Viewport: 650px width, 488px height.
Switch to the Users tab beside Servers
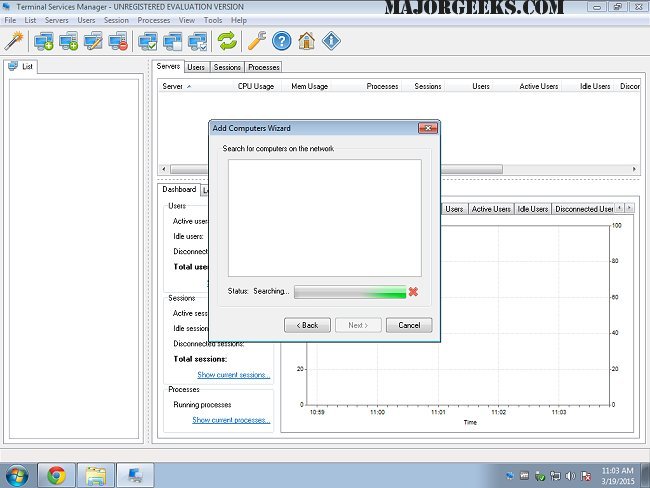[x=196, y=67]
